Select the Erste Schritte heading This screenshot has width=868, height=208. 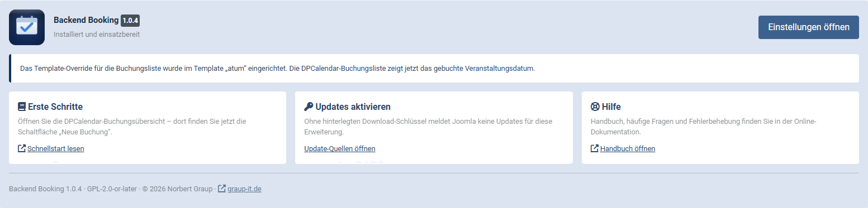click(x=55, y=107)
